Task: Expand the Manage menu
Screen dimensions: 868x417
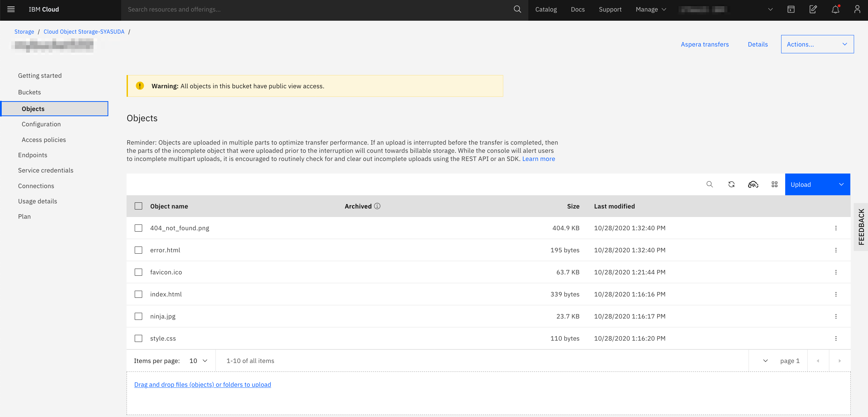Action: coord(650,10)
